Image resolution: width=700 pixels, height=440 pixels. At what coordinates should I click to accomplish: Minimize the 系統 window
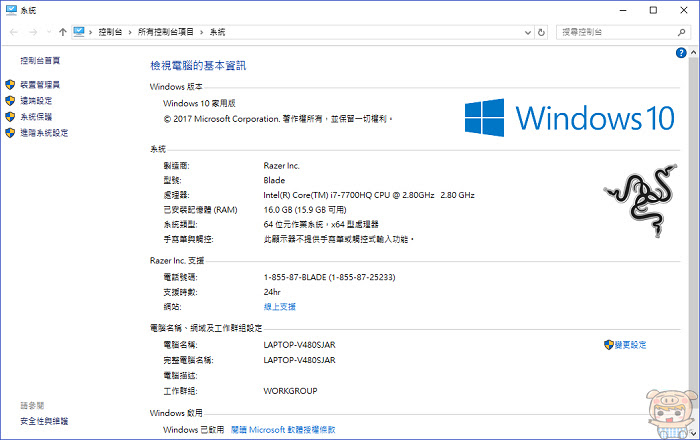tap(623, 10)
